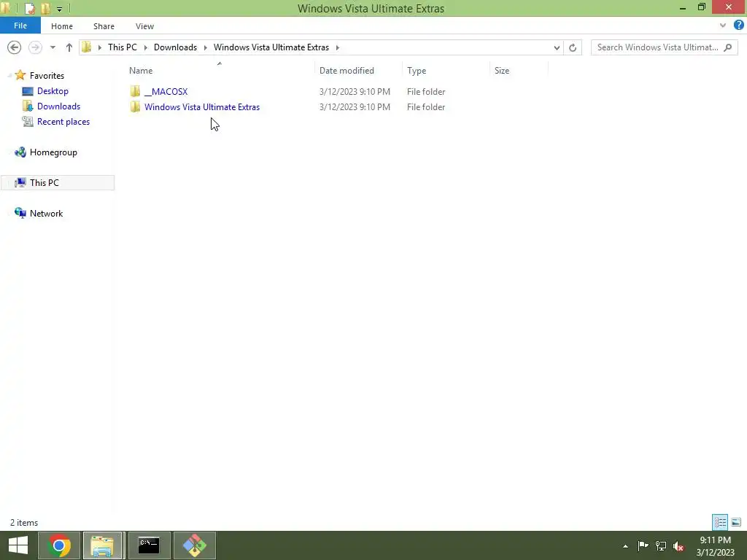Select the Windows Vista Ultimate Extras folder
The height and width of the screenshot is (560, 747).
point(202,107)
